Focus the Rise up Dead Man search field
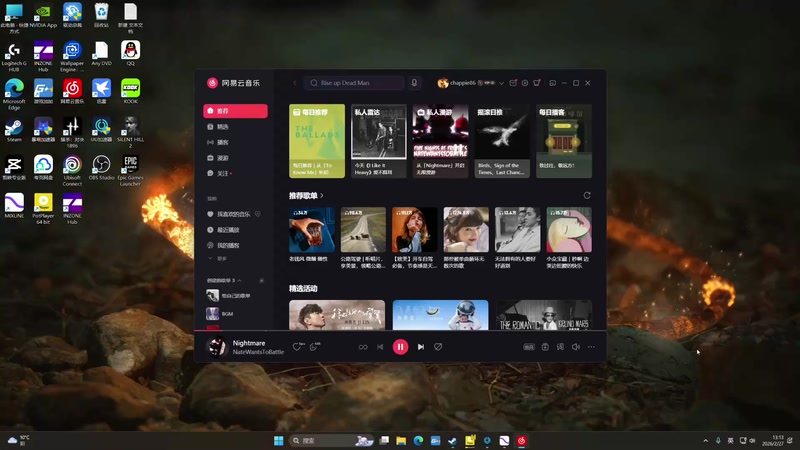The height and width of the screenshot is (450, 800). click(x=354, y=83)
